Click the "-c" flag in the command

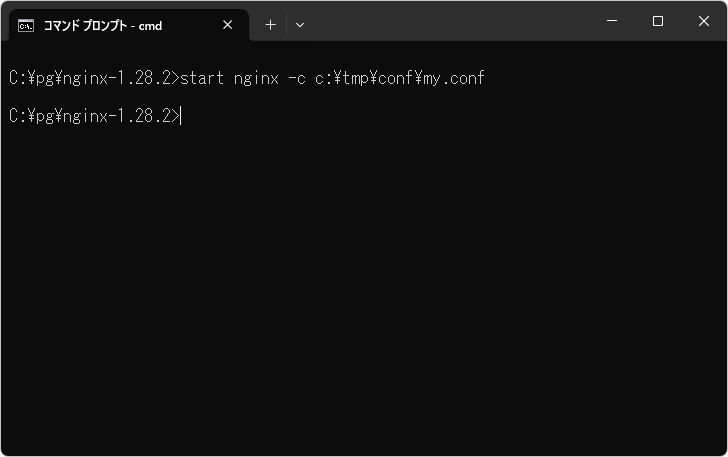[296, 78]
